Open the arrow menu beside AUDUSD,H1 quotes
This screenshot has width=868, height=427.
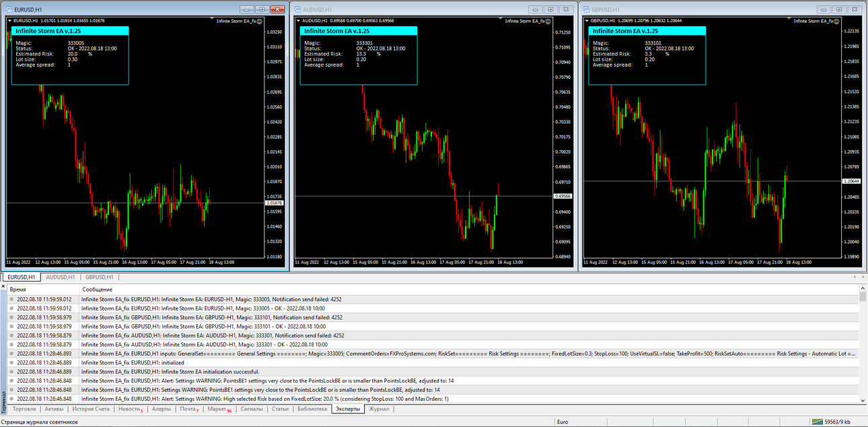coord(299,20)
